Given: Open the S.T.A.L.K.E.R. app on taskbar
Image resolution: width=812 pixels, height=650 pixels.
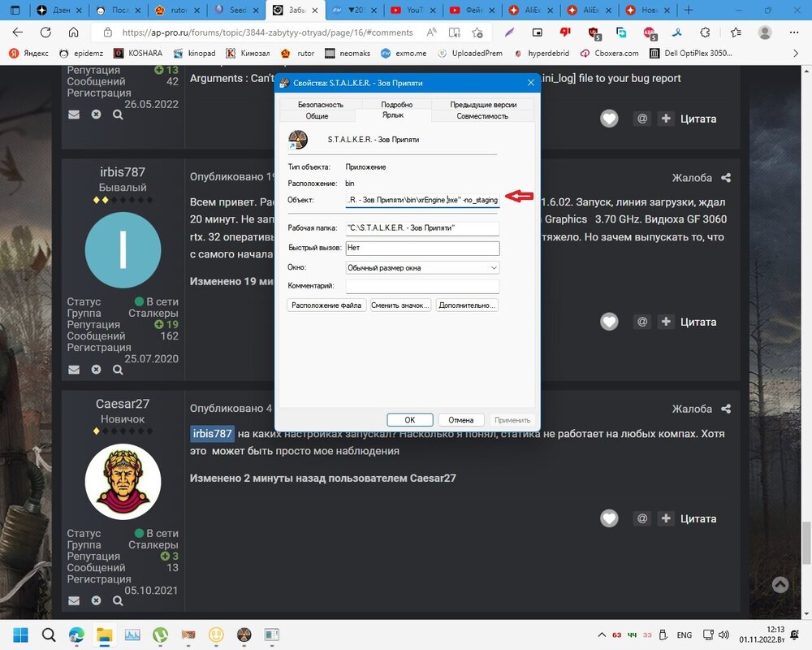Looking at the screenshot, I should (244, 635).
